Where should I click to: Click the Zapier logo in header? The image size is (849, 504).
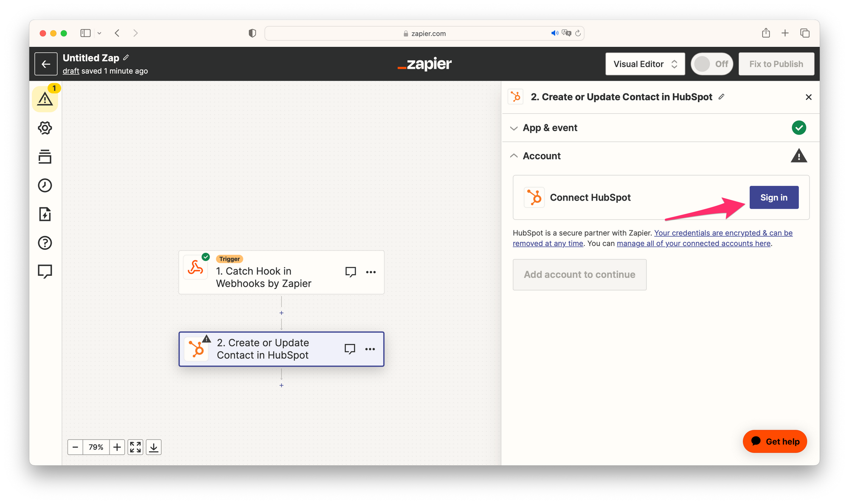click(x=424, y=64)
